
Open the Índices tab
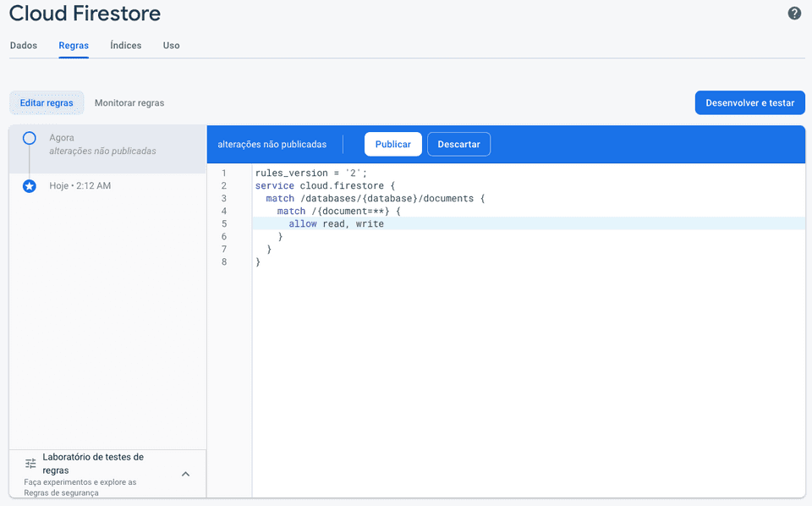click(126, 46)
